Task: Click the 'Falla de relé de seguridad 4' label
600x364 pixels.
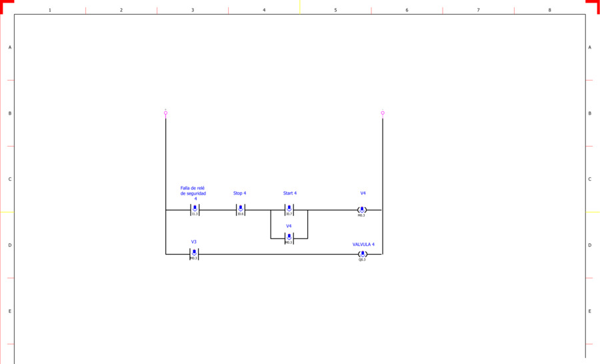Action: point(193,193)
